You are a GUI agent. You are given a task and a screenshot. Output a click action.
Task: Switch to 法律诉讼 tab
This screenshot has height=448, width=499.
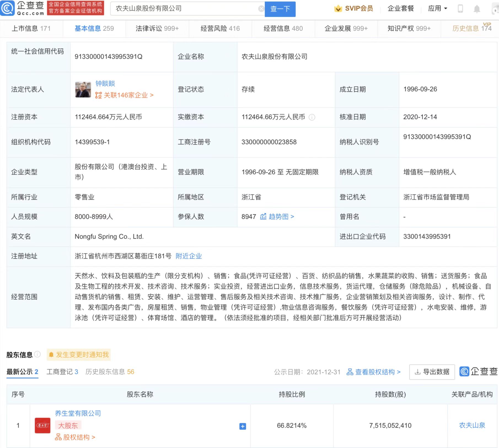click(x=157, y=28)
